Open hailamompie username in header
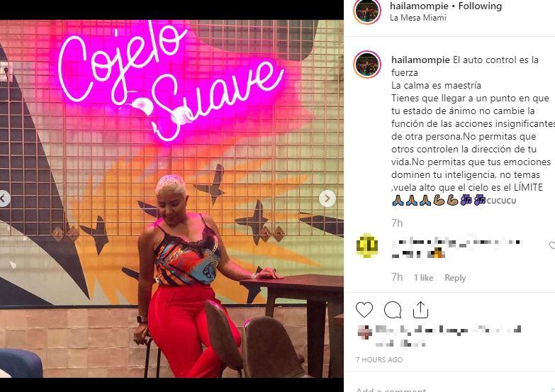 click(419, 6)
